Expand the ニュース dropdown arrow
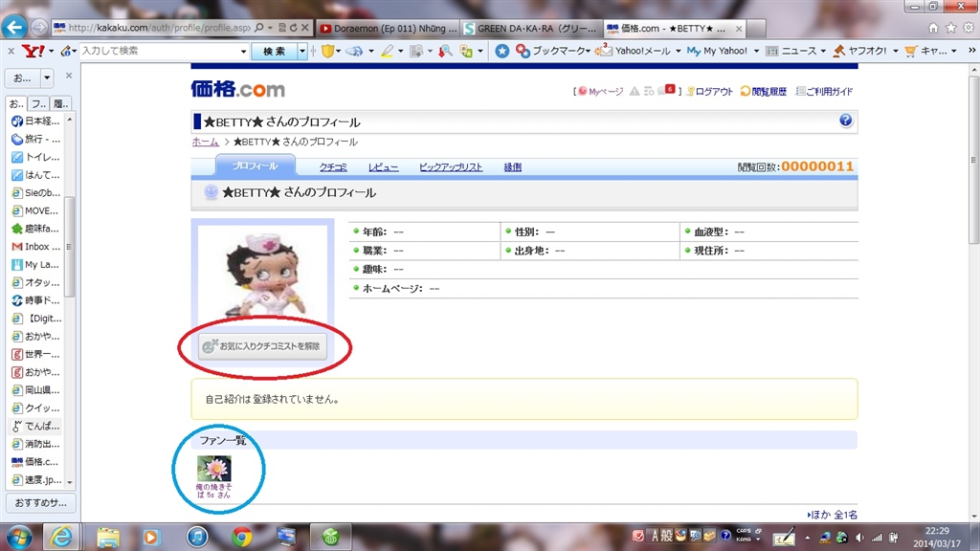 (x=822, y=52)
